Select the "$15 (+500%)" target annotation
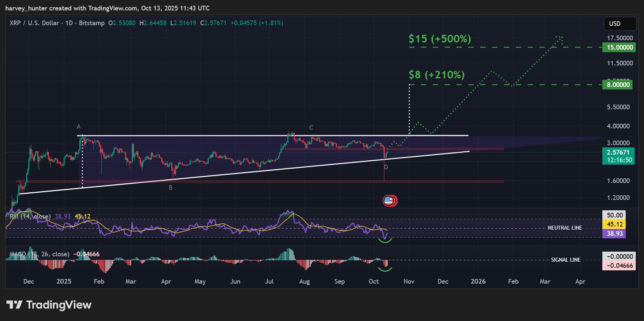Viewport: 644px width, 321px height. (440, 39)
